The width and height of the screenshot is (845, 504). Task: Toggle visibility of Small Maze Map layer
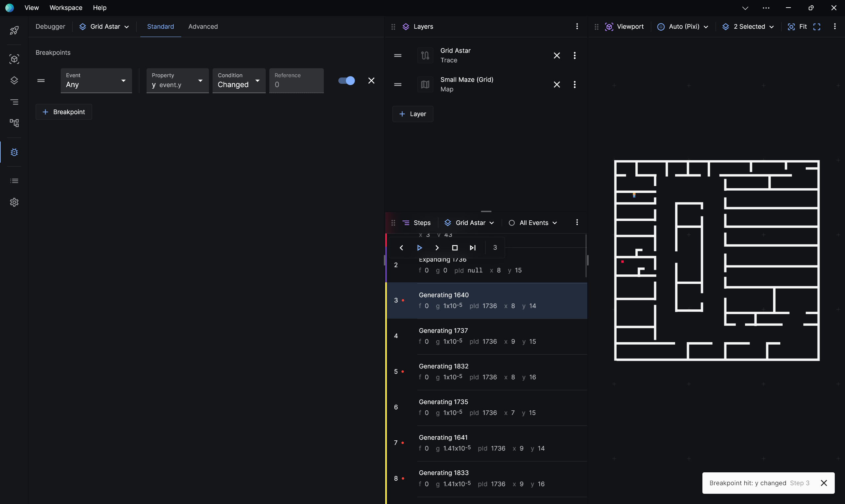(425, 84)
